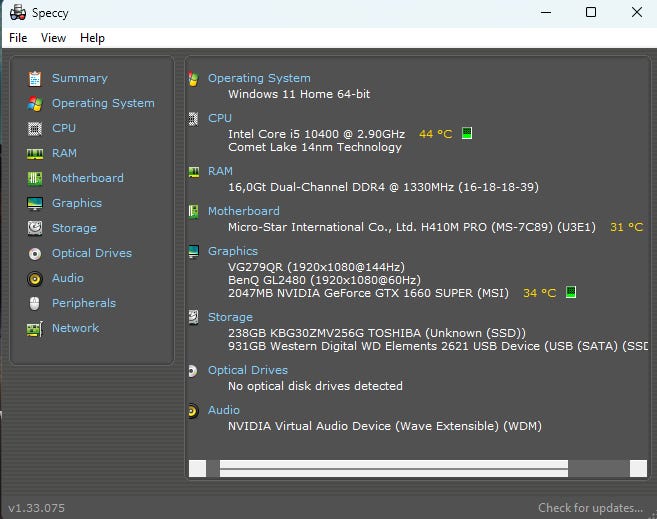Click the icon beside Motherboard heading in summary pane
Image resolution: width=657 pixels, height=519 pixels.
(193, 212)
